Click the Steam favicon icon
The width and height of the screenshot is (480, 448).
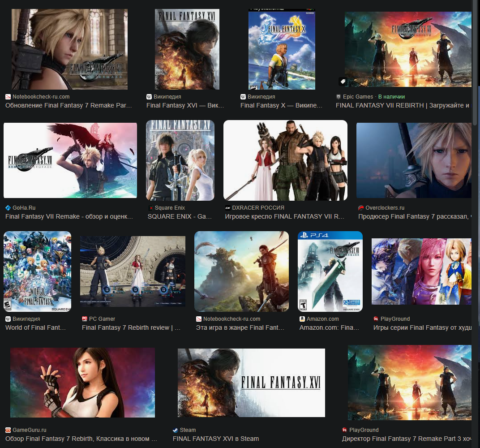[176, 430]
